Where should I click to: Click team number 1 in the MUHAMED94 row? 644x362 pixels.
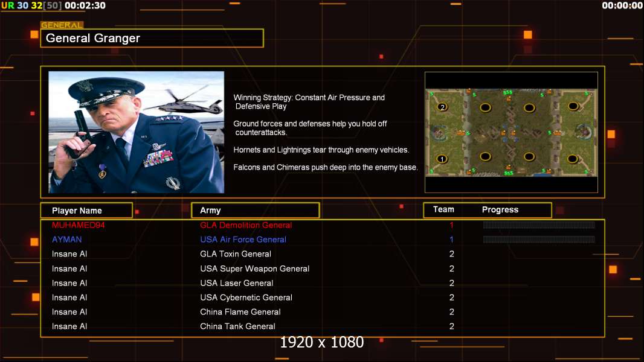click(451, 225)
